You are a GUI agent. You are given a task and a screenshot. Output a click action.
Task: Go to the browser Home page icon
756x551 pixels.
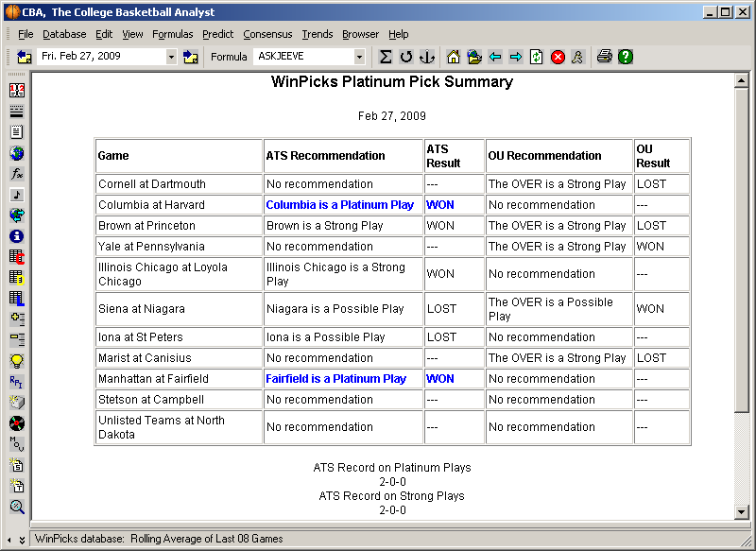tap(454, 57)
